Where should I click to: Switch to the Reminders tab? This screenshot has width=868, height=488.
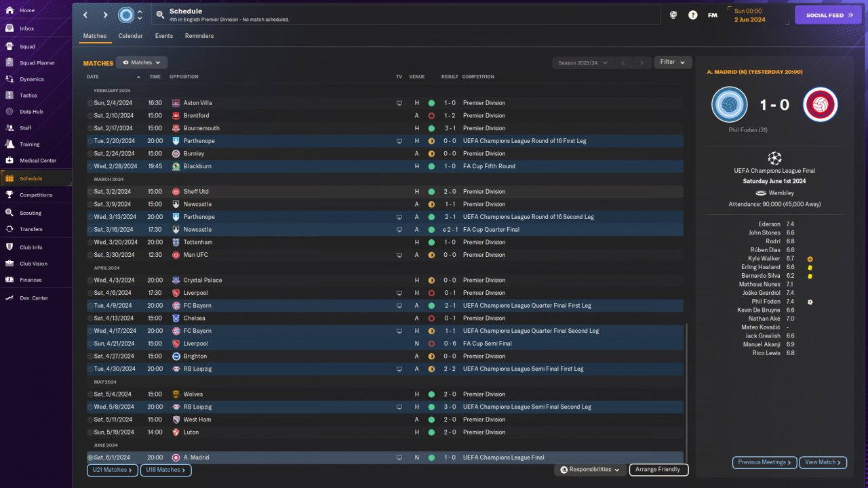(199, 36)
